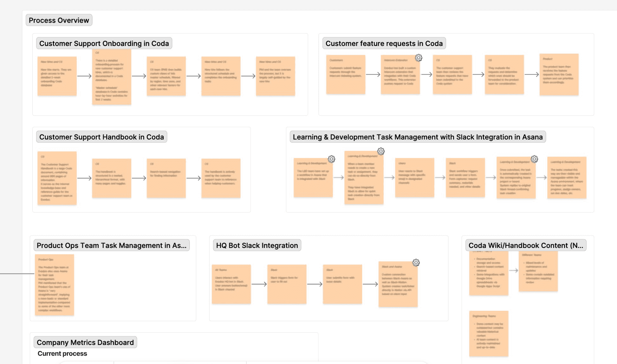Click gear icon on first Learning & Development sticky
The height and width of the screenshot is (364, 617).
(331, 159)
